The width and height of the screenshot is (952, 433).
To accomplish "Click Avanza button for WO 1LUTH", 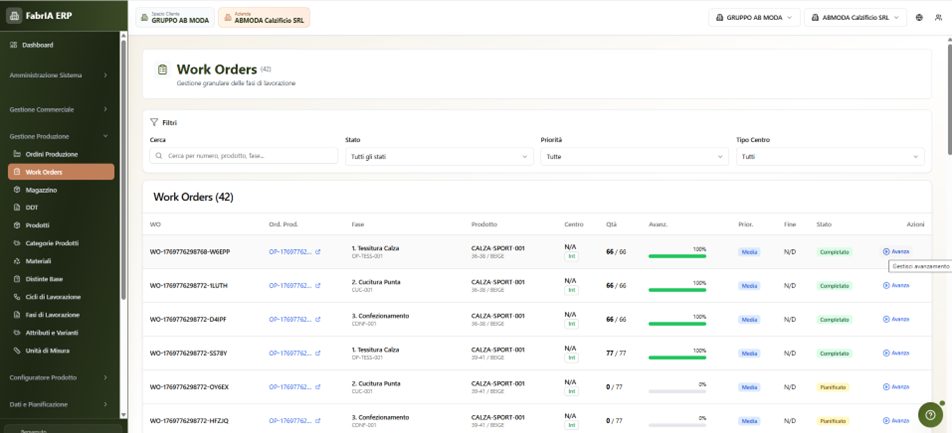I will (x=896, y=285).
